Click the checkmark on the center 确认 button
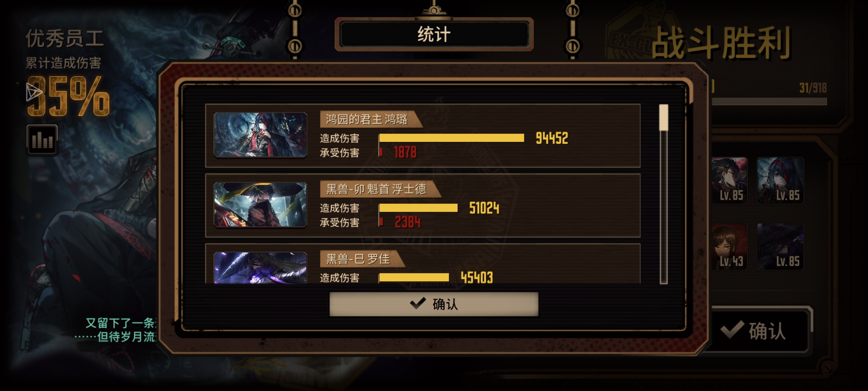 pyautogui.click(x=418, y=303)
